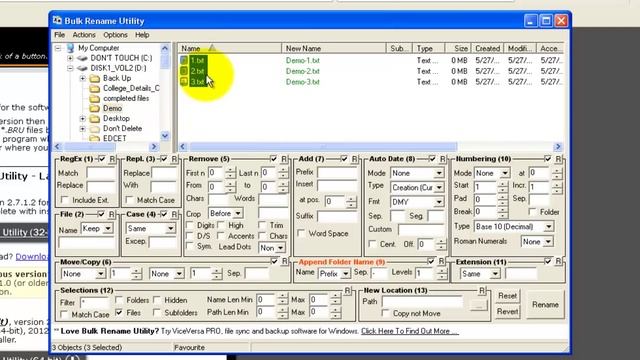This screenshot has width=640, height=360.
Task: Click the Selections Filter input field
Action: (95, 302)
